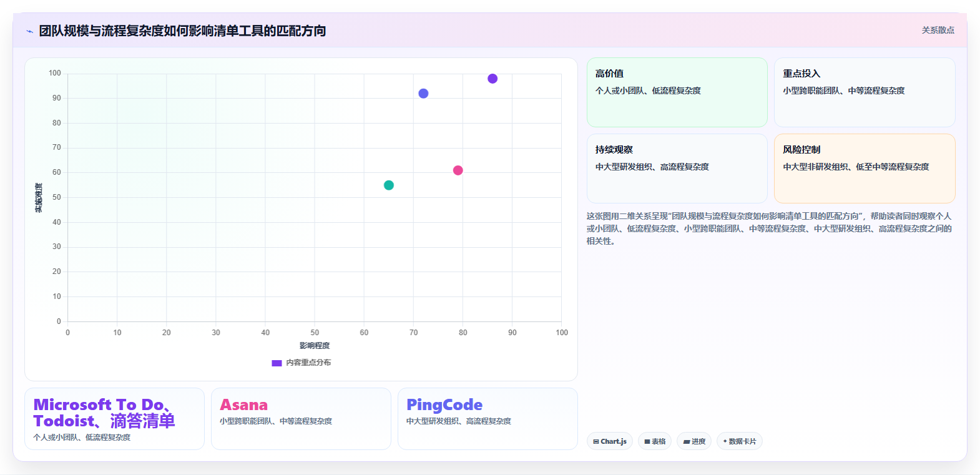Click the pink data point near 61
The height and width of the screenshot is (475, 980).
coord(458,170)
